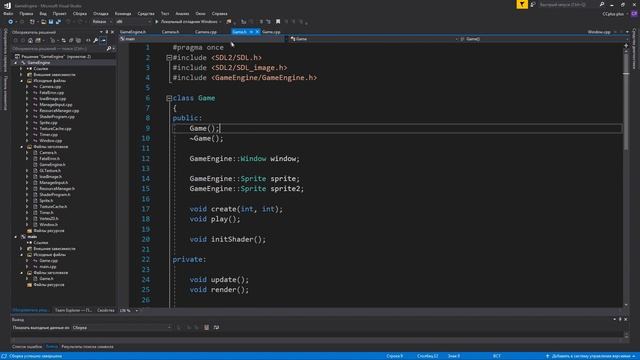The image size is (640, 360).
Task: Open the Правка menu
Action: [26, 13]
